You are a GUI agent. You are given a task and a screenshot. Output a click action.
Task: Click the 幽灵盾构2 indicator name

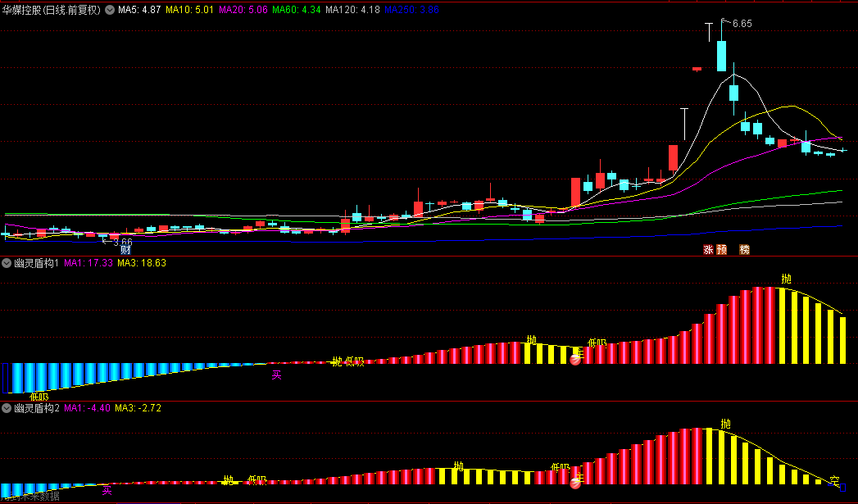(x=37, y=408)
